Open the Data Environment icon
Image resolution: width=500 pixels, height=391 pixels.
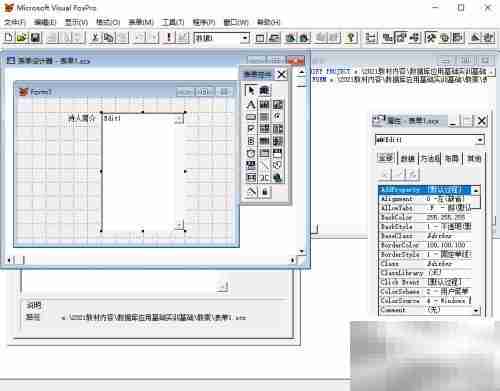pos(387,38)
